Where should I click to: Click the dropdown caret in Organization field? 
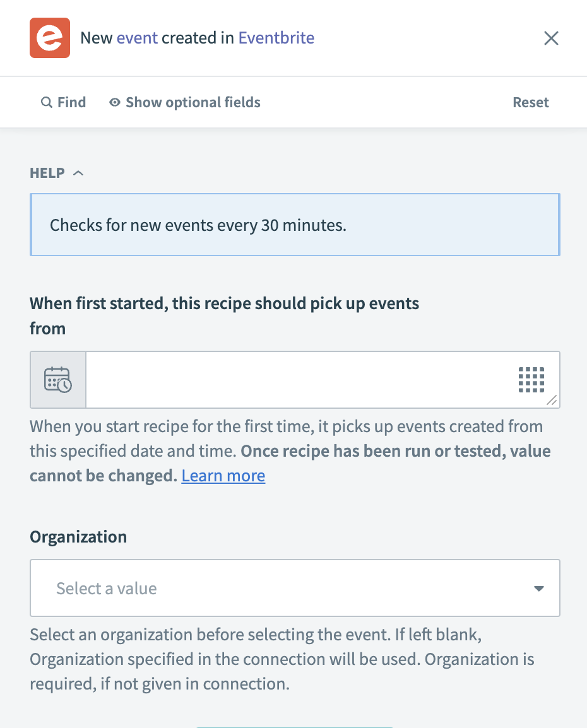pos(538,587)
